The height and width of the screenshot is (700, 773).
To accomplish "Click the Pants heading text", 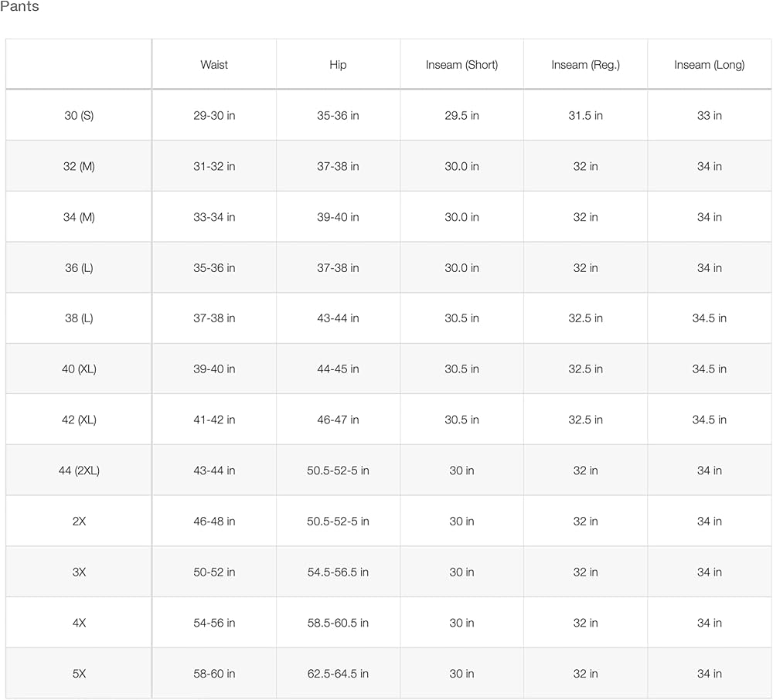I will click(x=19, y=7).
